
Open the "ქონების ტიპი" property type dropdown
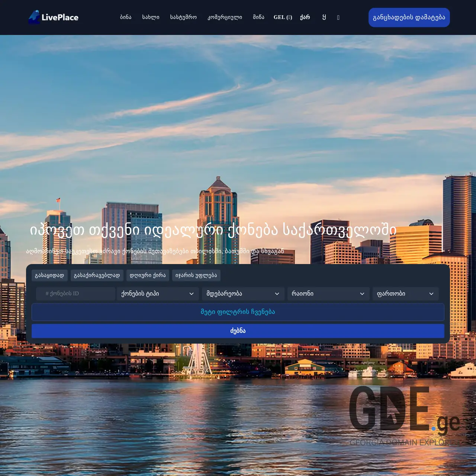point(158,293)
